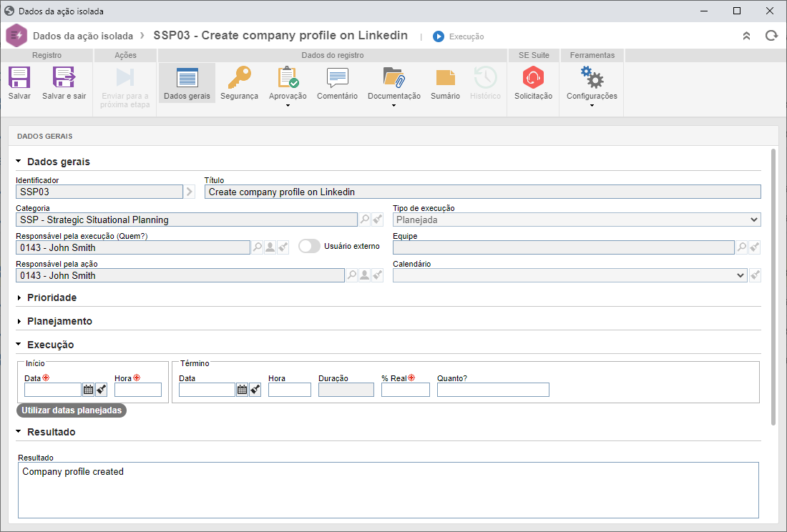The image size is (787, 532).
Task: Open the Sumário icon
Action: click(445, 78)
